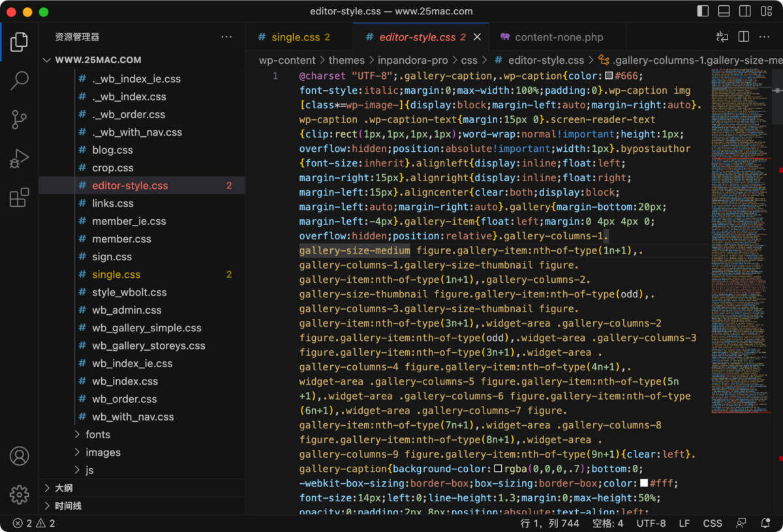The image size is (783, 532).
Task: Open the Explorer view in activity bar
Action: tap(19, 42)
